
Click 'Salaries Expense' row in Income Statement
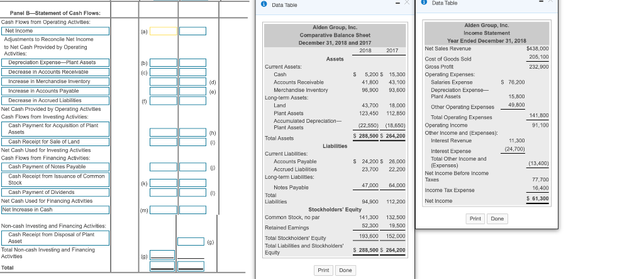click(x=478, y=83)
